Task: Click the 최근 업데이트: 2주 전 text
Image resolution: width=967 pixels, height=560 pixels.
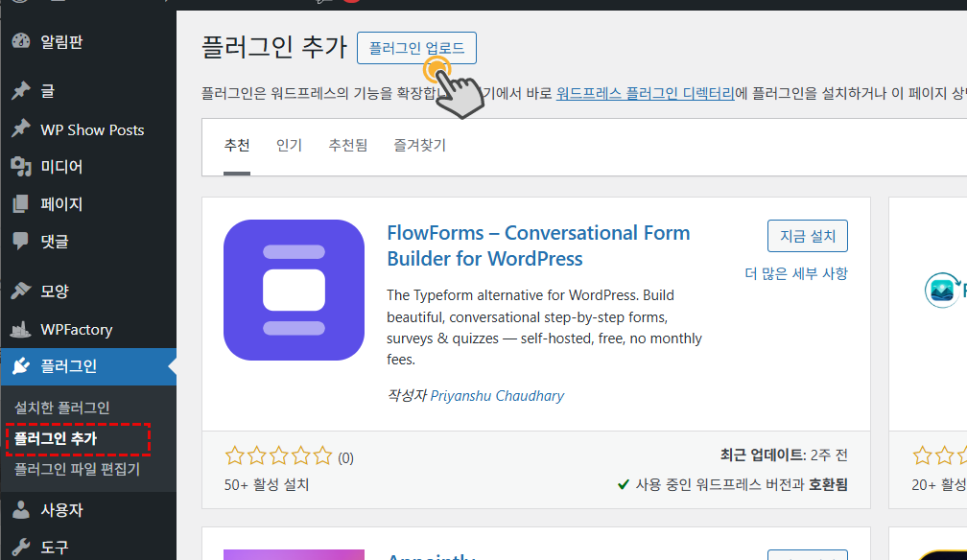Action: [784, 455]
